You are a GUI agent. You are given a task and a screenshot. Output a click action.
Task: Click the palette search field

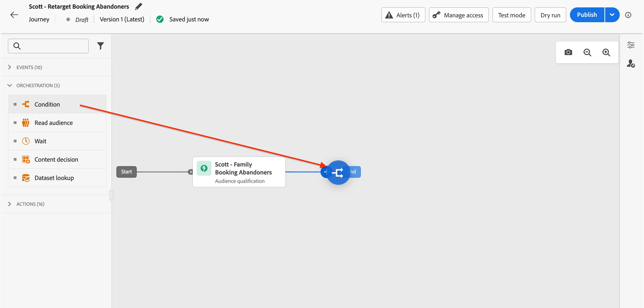48,46
